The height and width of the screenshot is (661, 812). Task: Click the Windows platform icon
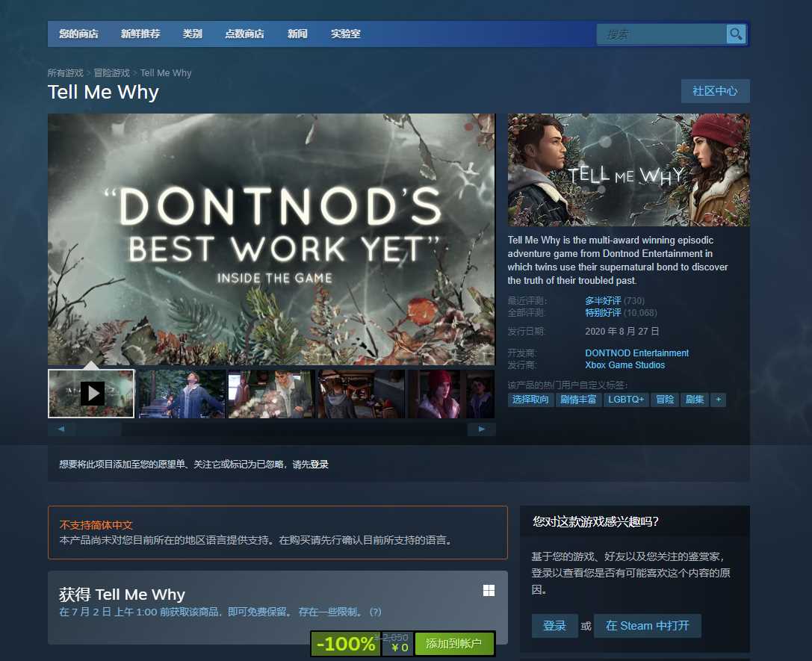pyautogui.click(x=489, y=591)
